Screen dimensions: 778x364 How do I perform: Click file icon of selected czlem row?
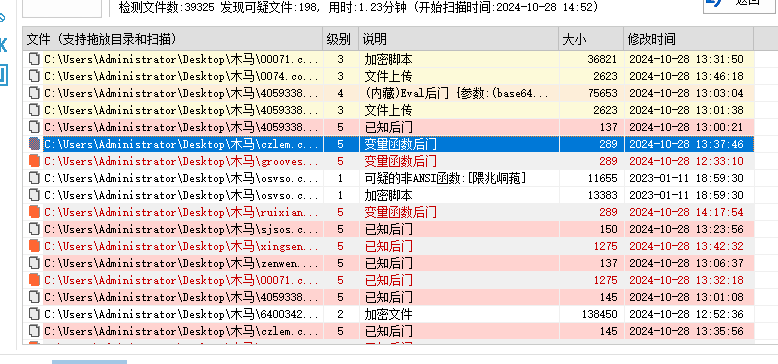coord(34,144)
